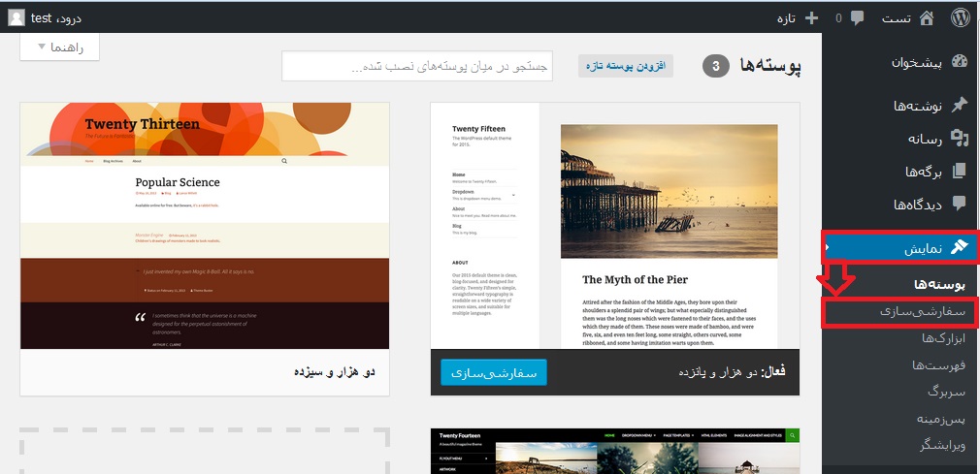The height and width of the screenshot is (474, 980).
Task: Click the تازه new content link
Action: (786, 18)
